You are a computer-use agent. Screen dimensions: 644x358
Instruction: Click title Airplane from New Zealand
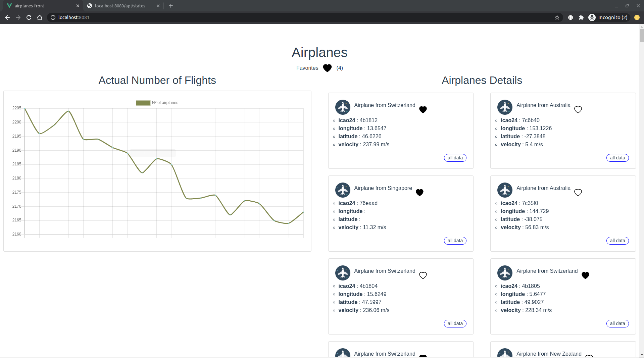pyautogui.click(x=549, y=354)
